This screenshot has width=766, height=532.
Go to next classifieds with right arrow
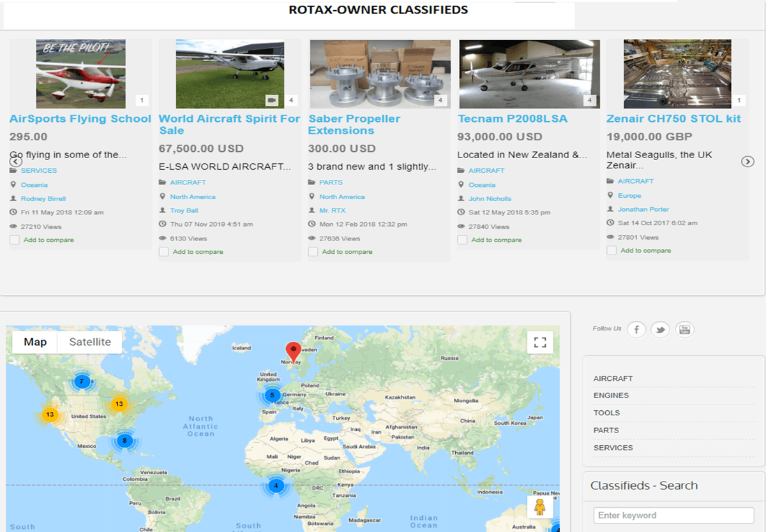click(x=747, y=162)
